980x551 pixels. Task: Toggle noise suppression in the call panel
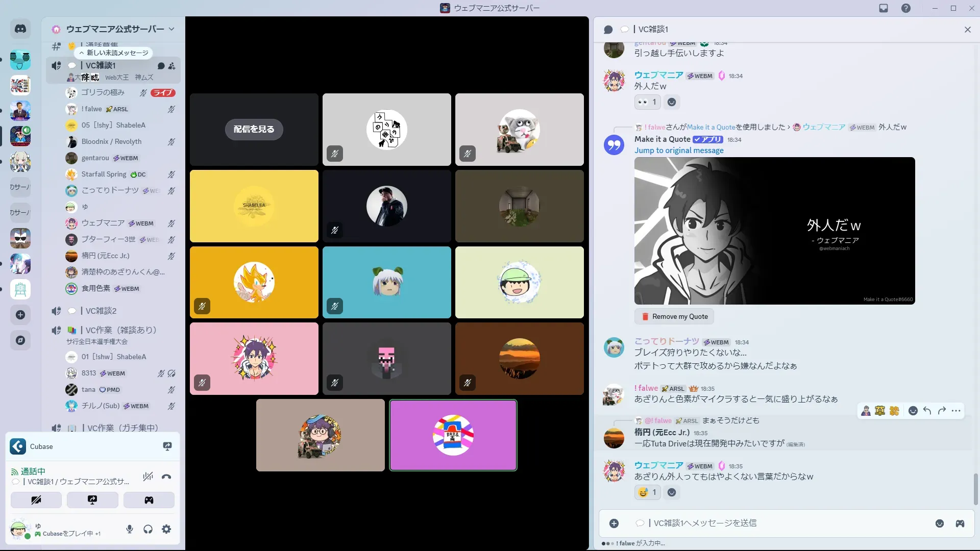click(x=148, y=477)
